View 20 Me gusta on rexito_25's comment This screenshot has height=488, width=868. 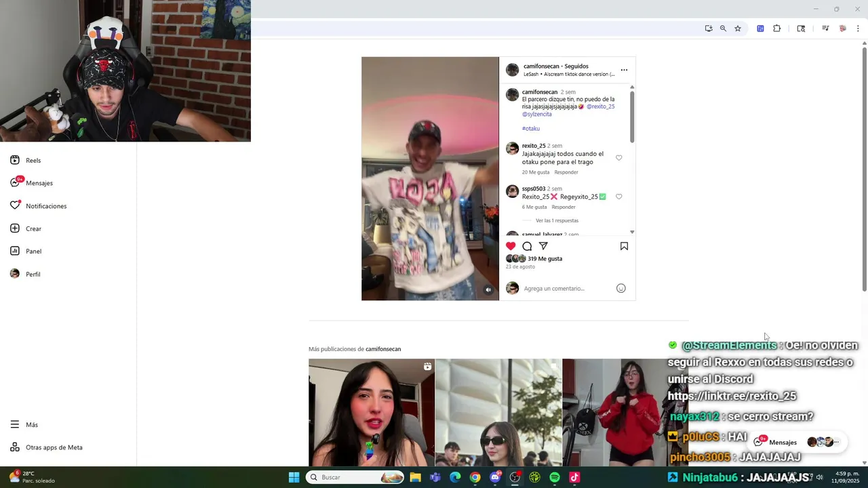[536, 172]
